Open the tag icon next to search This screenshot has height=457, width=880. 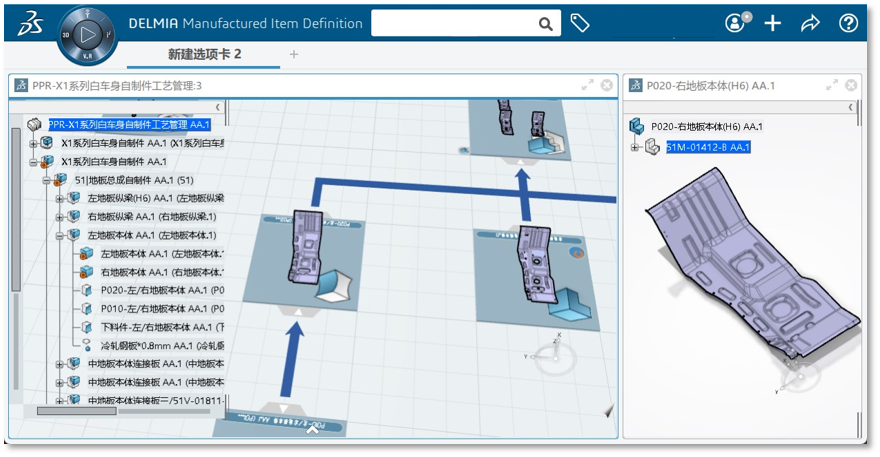coord(579,23)
